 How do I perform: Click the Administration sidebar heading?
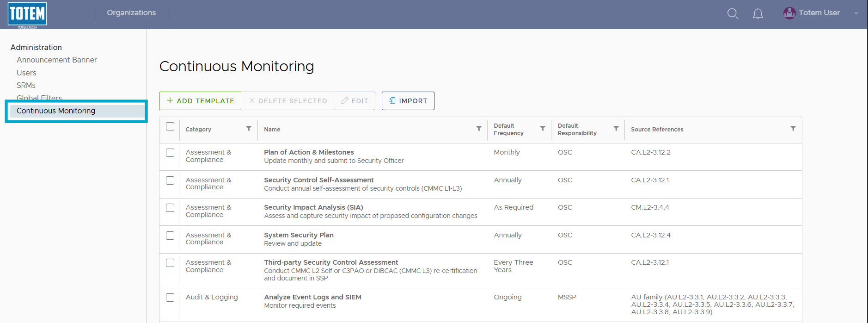(36, 47)
